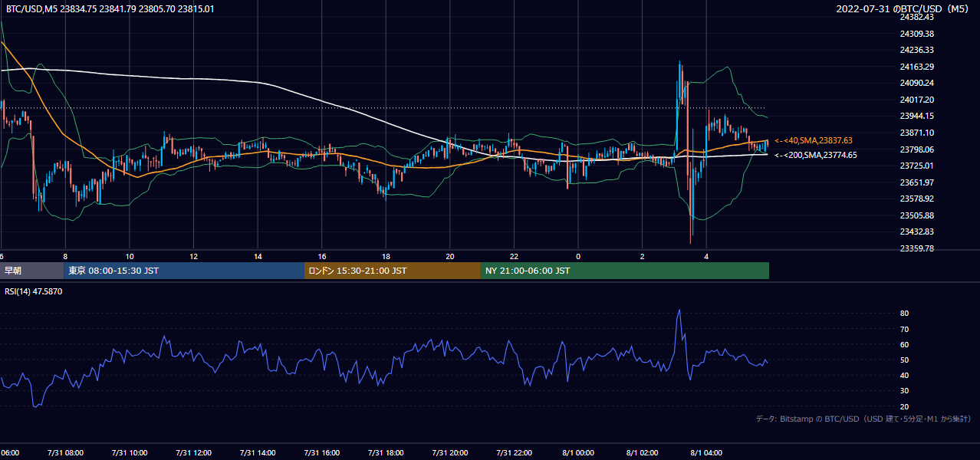Click the bottom time label 7/31 10:00
This screenshot has height=460, width=980.
130,452
